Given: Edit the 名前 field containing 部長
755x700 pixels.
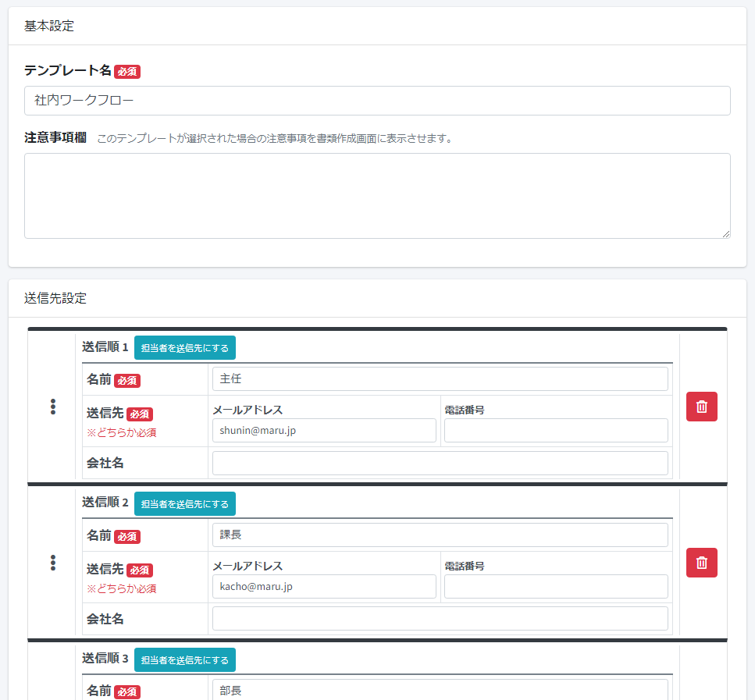Looking at the screenshot, I should (x=440, y=690).
